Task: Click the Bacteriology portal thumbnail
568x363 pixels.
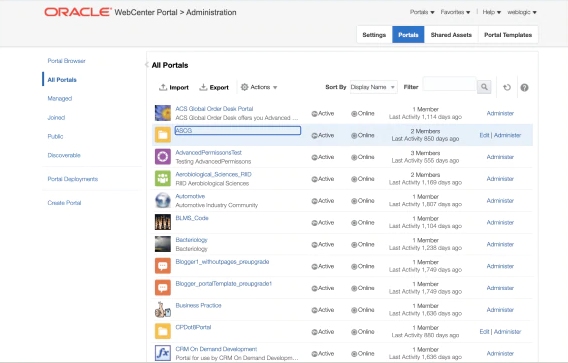Action: coord(163,244)
